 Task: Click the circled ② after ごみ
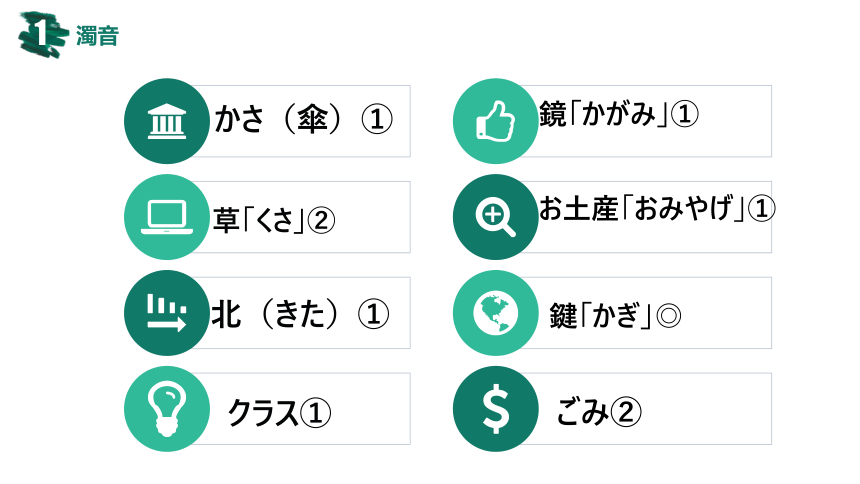[626, 412]
